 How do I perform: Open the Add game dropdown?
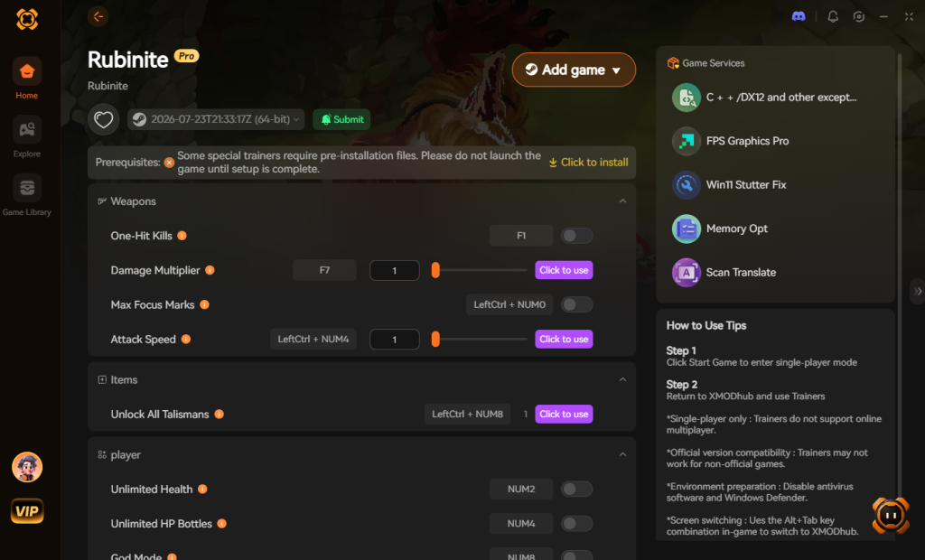point(574,70)
